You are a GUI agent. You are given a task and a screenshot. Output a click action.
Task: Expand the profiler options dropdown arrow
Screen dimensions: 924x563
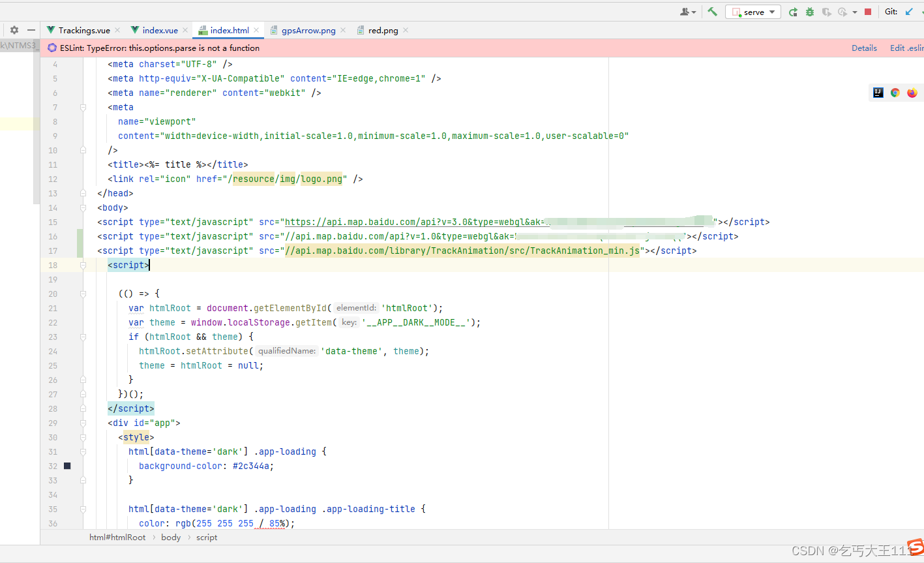tap(855, 12)
